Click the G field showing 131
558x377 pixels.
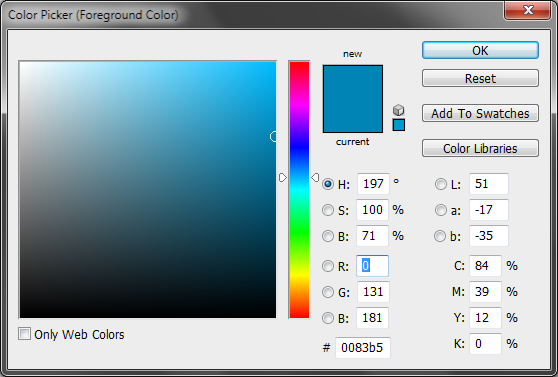373,292
